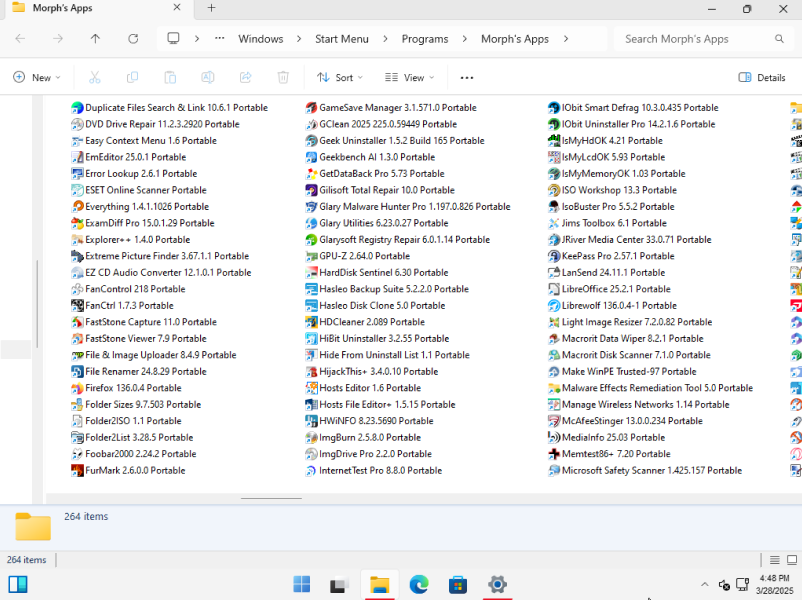Select Hasleo Backup Suite 5.2.2.0 Portable
The width and height of the screenshot is (802, 600).
387,289
